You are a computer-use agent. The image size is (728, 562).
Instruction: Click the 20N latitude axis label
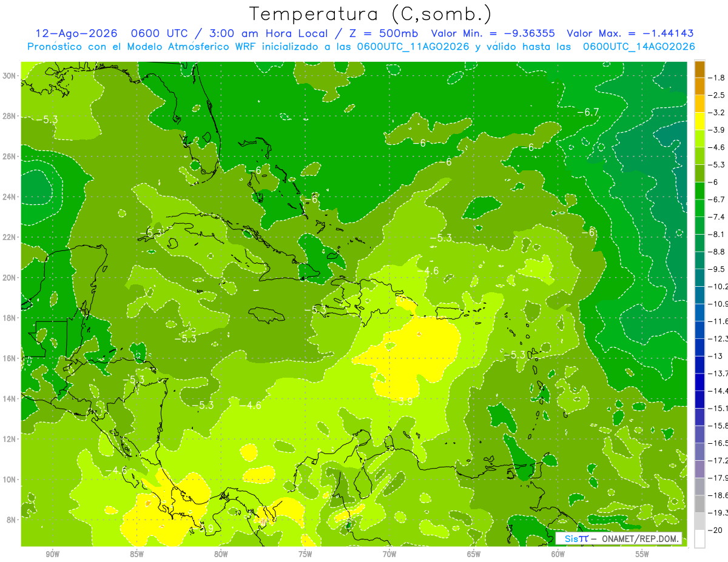9,278
